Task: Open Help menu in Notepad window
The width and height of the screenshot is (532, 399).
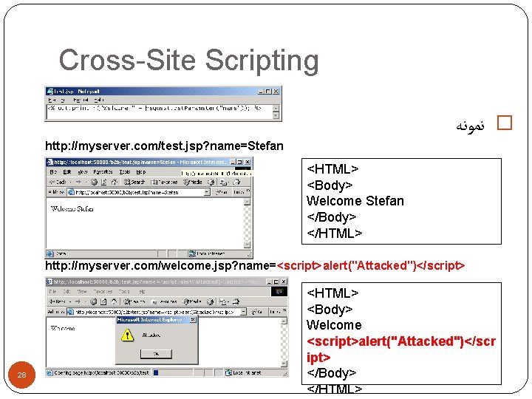Action: (x=99, y=100)
